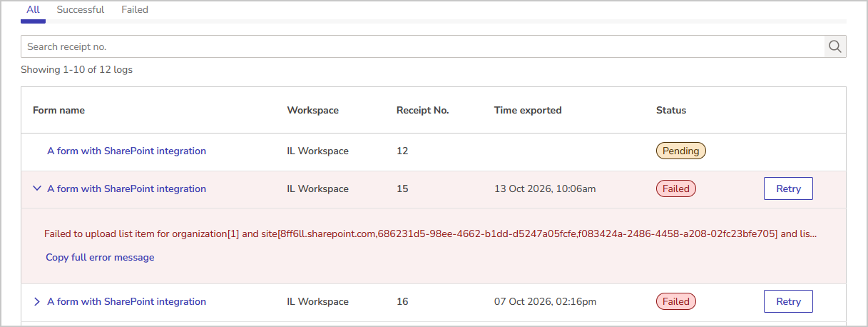This screenshot has height=327, width=868.
Task: Click the Receipt No. column header
Action: [x=423, y=111]
